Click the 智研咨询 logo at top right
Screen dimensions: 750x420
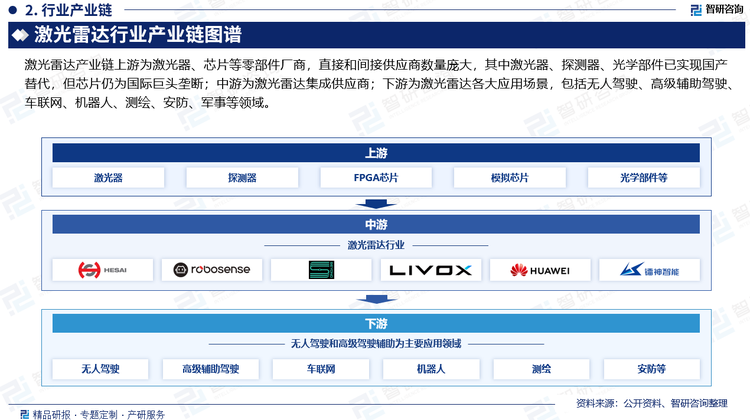717,9
